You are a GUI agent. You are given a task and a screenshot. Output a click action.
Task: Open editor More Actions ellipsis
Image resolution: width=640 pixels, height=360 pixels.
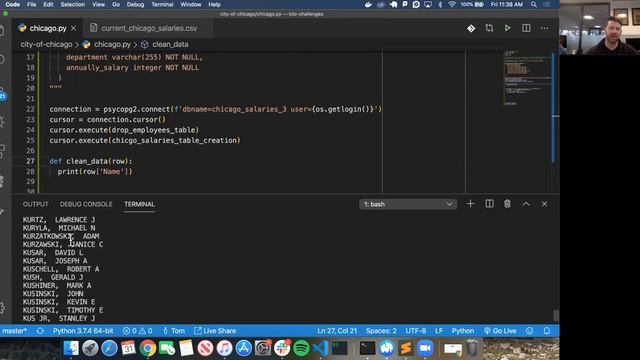544,28
